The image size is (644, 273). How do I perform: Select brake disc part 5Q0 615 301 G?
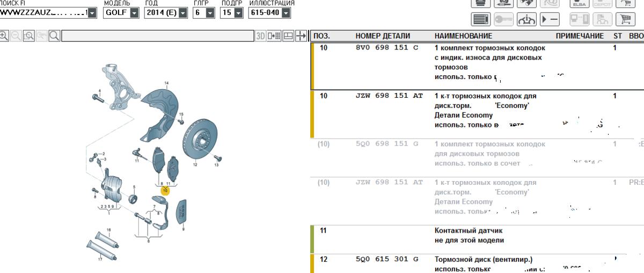point(386,259)
